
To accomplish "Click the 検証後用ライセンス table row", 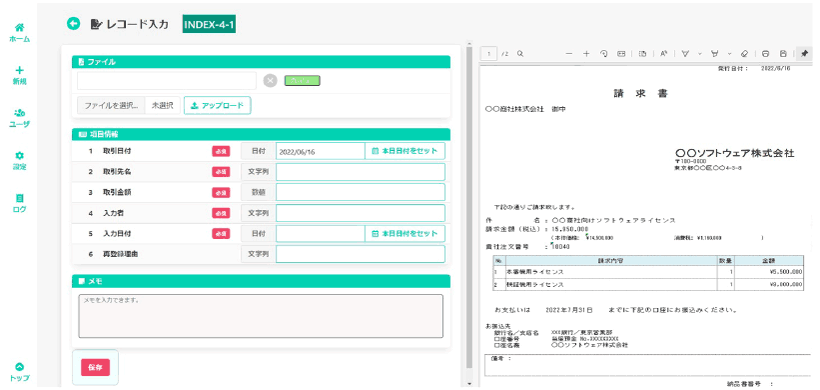I will pyautogui.click(x=648, y=284).
